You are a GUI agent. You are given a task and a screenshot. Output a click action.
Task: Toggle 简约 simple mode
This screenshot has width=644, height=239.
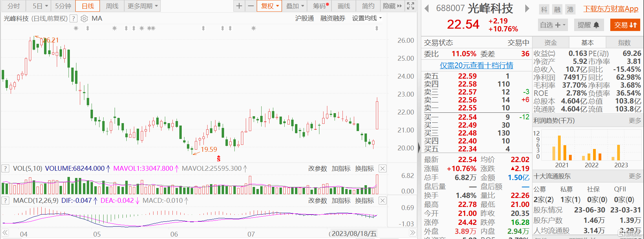(x=368, y=6)
